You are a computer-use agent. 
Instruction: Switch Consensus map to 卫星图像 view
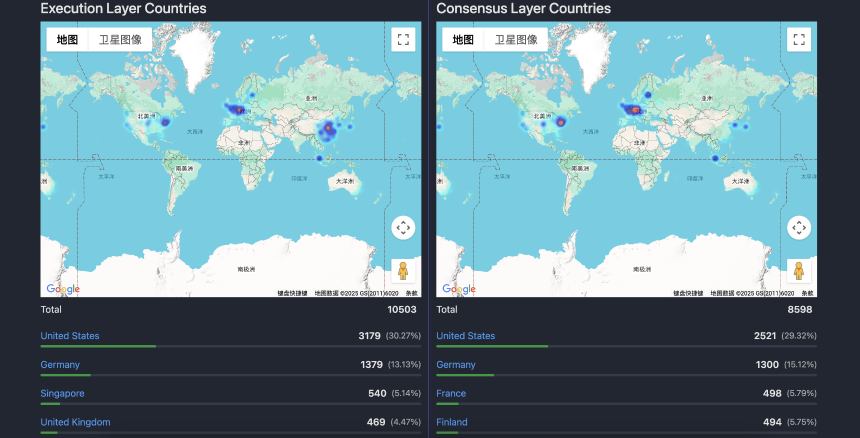point(516,40)
